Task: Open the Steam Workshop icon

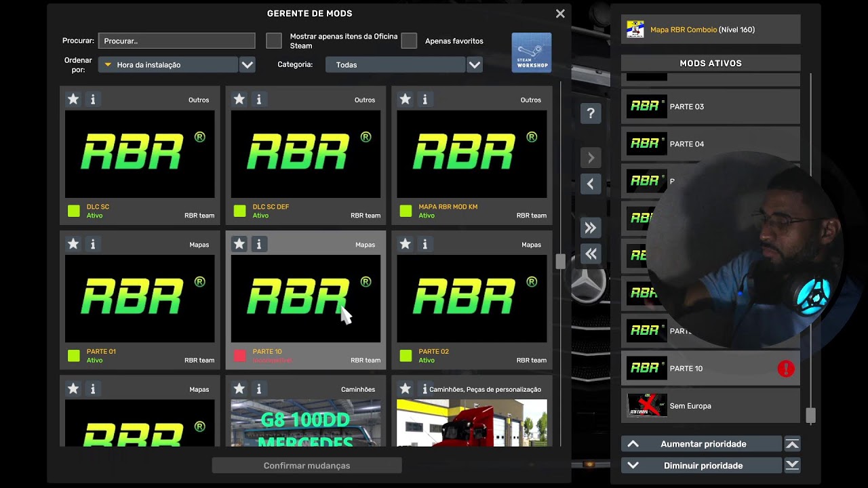Action: pos(532,53)
